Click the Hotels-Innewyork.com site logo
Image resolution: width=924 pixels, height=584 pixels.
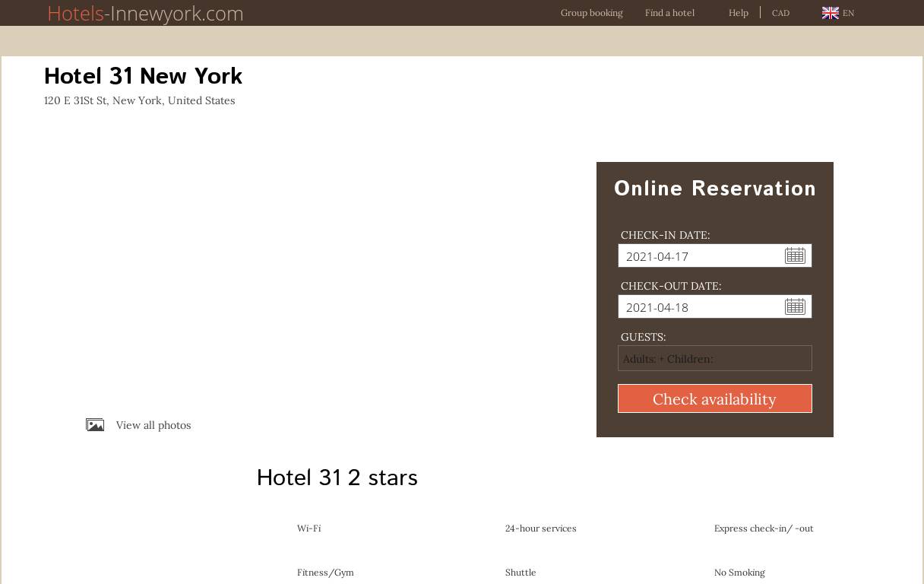click(x=145, y=14)
